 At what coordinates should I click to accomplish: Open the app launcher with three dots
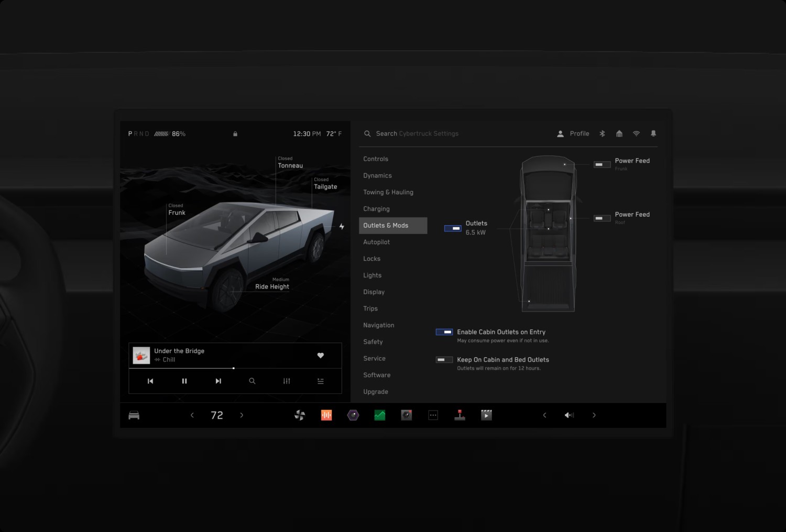pyautogui.click(x=433, y=415)
